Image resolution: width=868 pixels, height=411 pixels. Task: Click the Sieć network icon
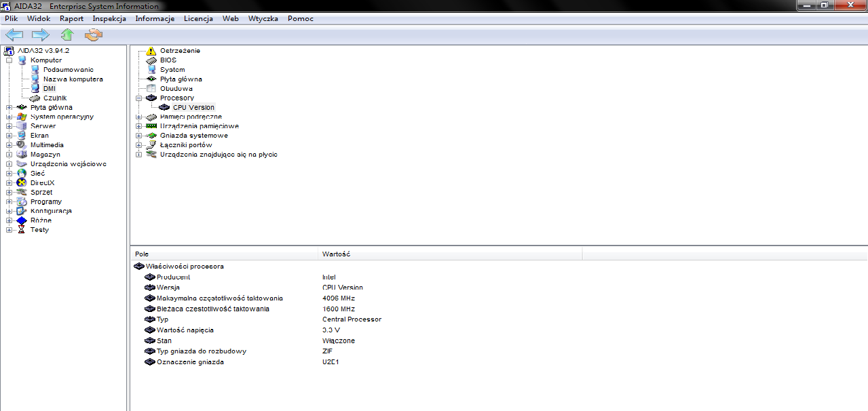[22, 174]
